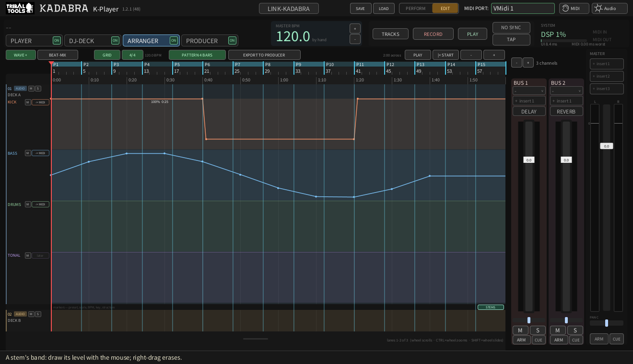Viewport: 633px width, 364px height.
Task: Click the Tribal Tools logo
Action: [20, 8]
